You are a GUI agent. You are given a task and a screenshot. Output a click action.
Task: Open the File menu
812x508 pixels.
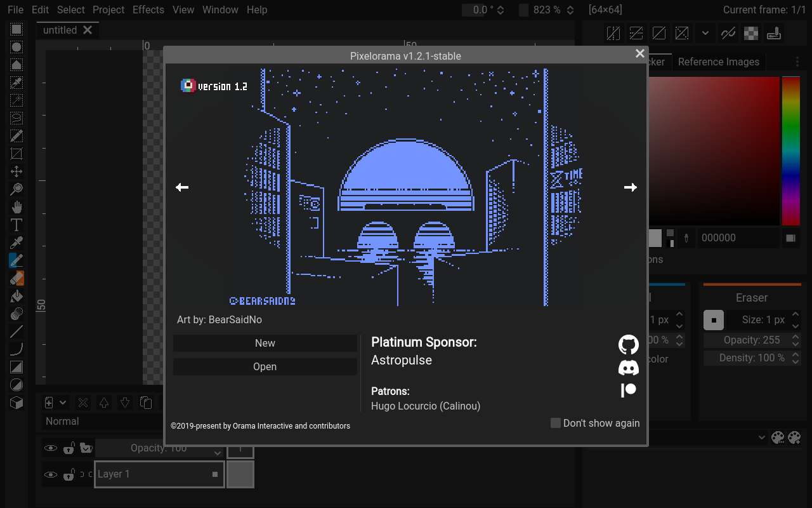click(x=15, y=10)
